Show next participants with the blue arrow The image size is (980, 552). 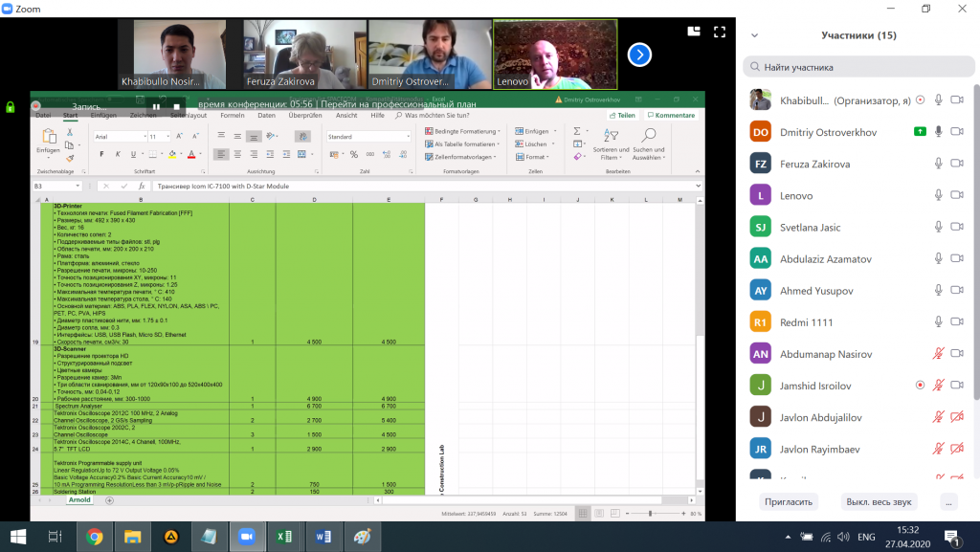coord(639,55)
